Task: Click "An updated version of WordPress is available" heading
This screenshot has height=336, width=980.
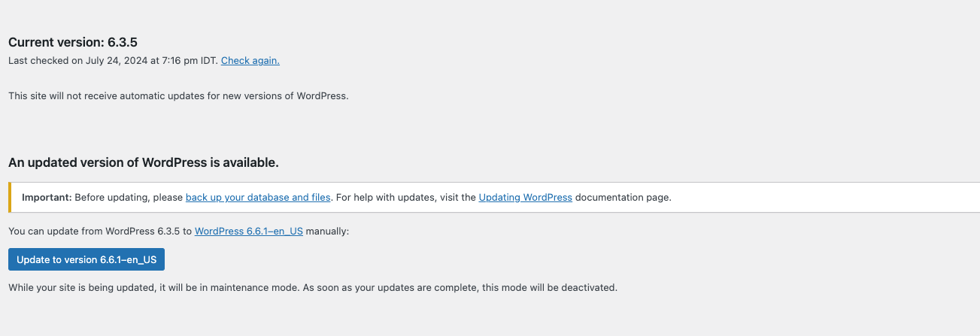Action: click(x=144, y=162)
